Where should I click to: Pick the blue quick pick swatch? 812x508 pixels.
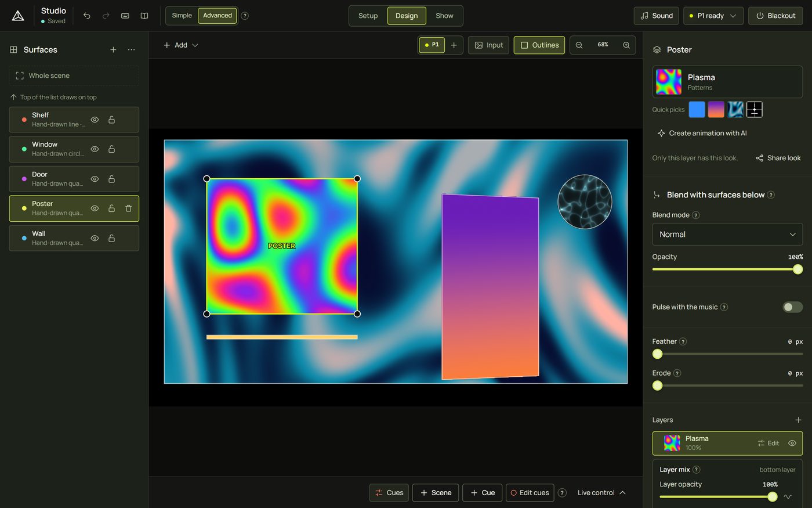[697, 109]
